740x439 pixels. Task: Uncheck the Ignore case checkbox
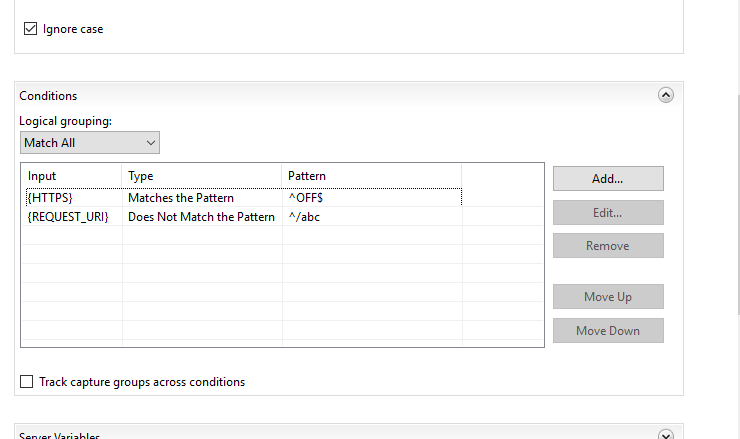pos(30,29)
